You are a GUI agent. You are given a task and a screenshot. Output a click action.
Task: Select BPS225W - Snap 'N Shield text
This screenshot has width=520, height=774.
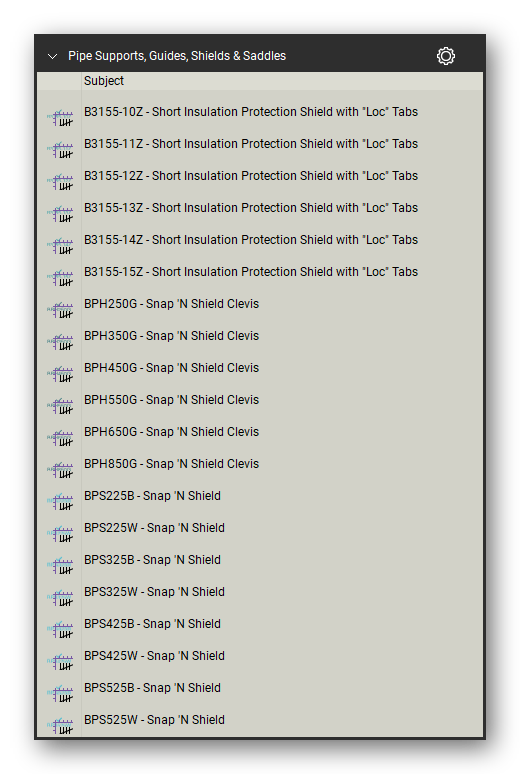pos(154,528)
